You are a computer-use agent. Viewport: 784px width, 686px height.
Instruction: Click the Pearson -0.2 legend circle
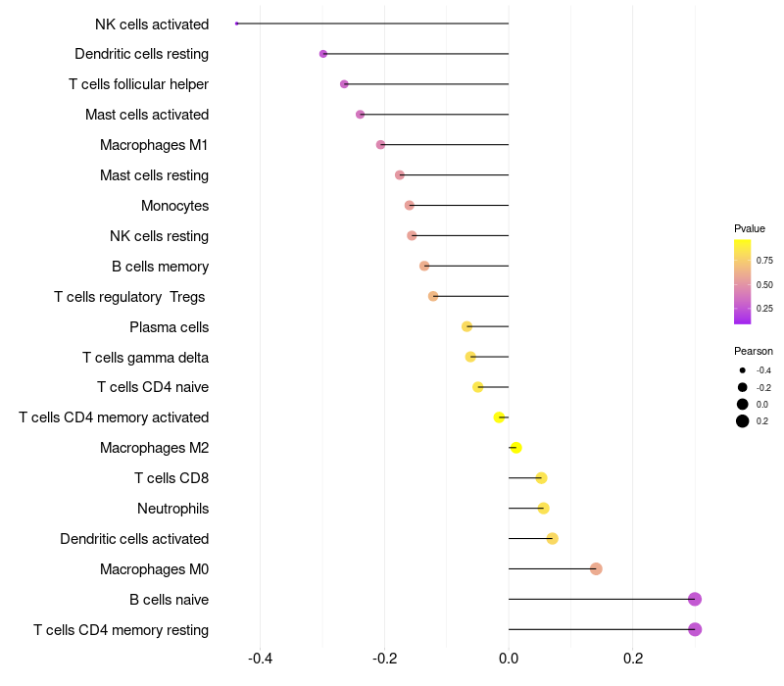(x=743, y=387)
